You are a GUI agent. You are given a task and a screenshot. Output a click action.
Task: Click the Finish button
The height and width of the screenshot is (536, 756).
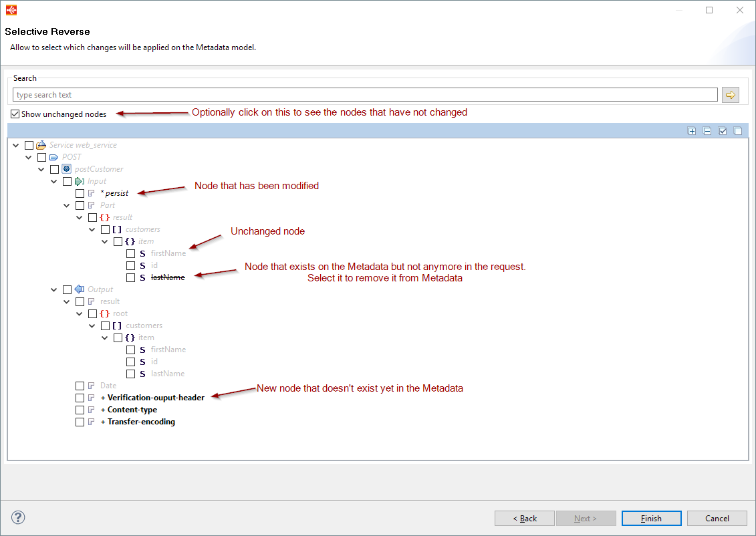(x=651, y=518)
